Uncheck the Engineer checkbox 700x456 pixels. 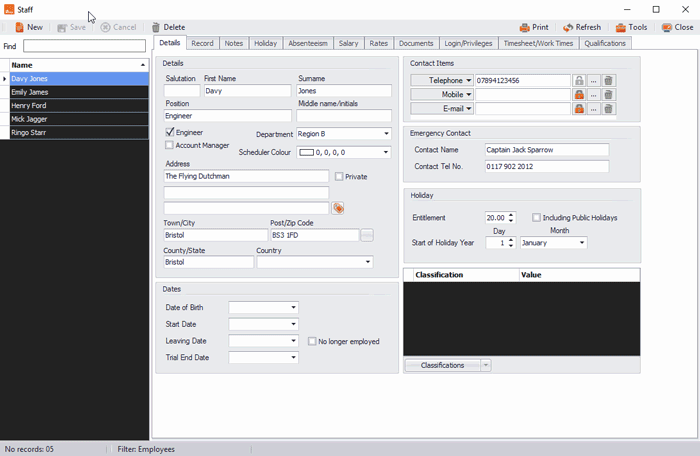pyautogui.click(x=170, y=132)
